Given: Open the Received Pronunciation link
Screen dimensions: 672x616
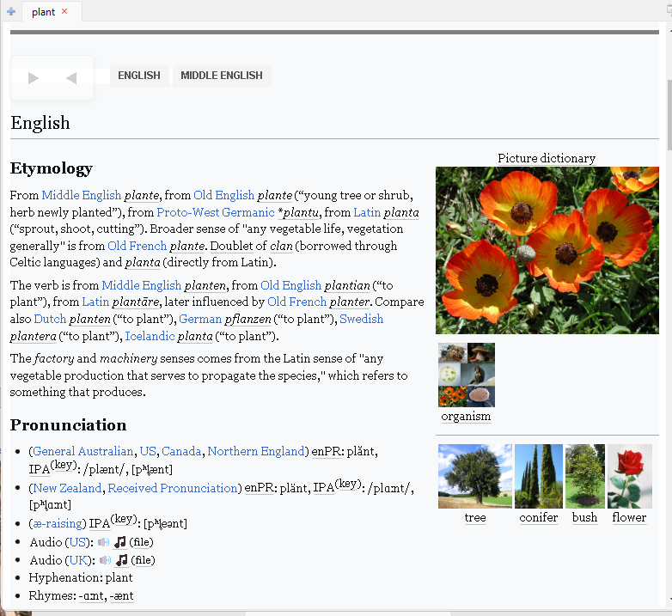Looking at the screenshot, I should point(173,488).
